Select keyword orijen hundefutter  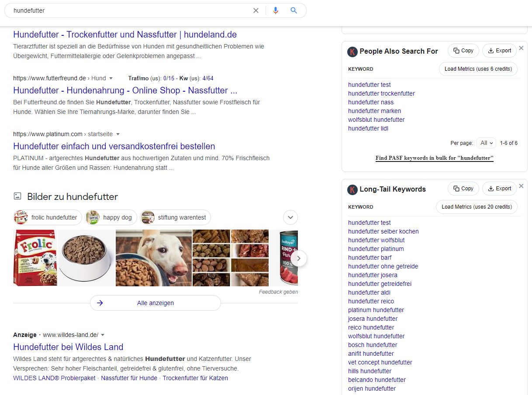pyautogui.click(x=372, y=388)
